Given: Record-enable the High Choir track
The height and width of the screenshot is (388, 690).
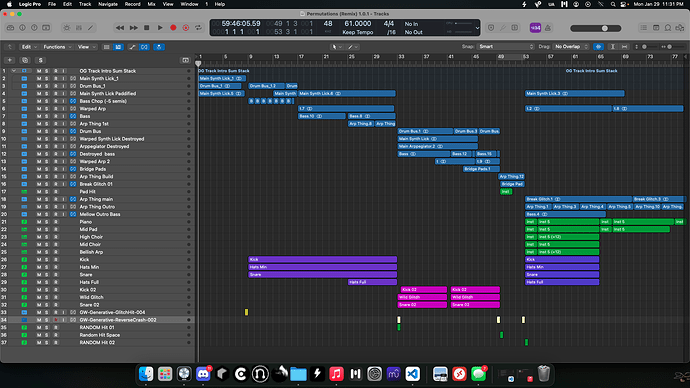Looking at the screenshot, I should [55, 237].
